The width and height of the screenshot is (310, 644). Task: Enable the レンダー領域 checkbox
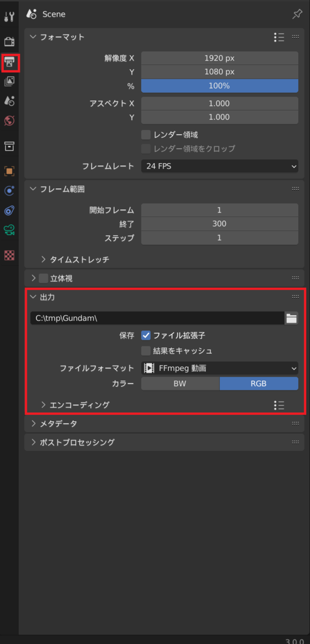[145, 135]
